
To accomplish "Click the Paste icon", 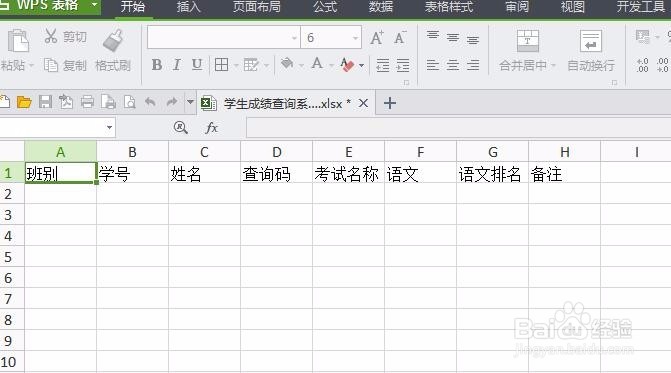I will point(18,40).
